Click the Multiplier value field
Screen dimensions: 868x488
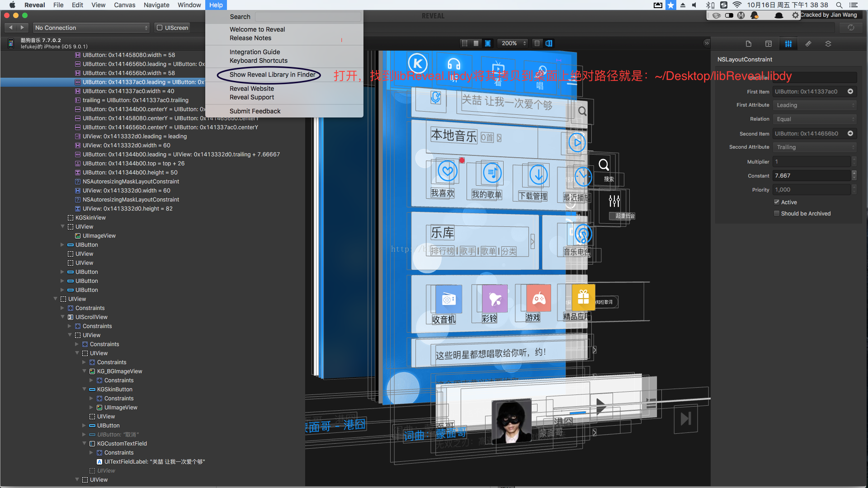(811, 162)
